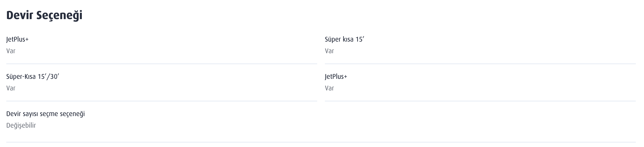Select the JetPlus+ label above Süper-Kısa 15'/30'

point(17,39)
